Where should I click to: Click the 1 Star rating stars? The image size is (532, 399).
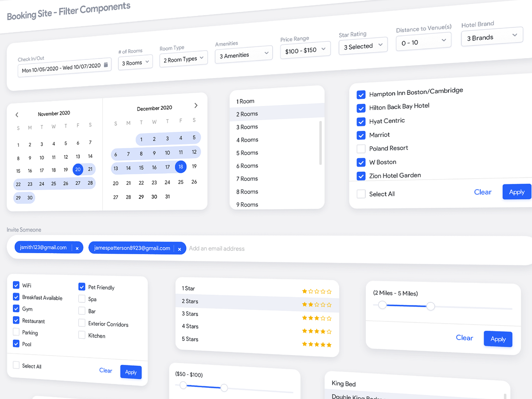point(317,291)
